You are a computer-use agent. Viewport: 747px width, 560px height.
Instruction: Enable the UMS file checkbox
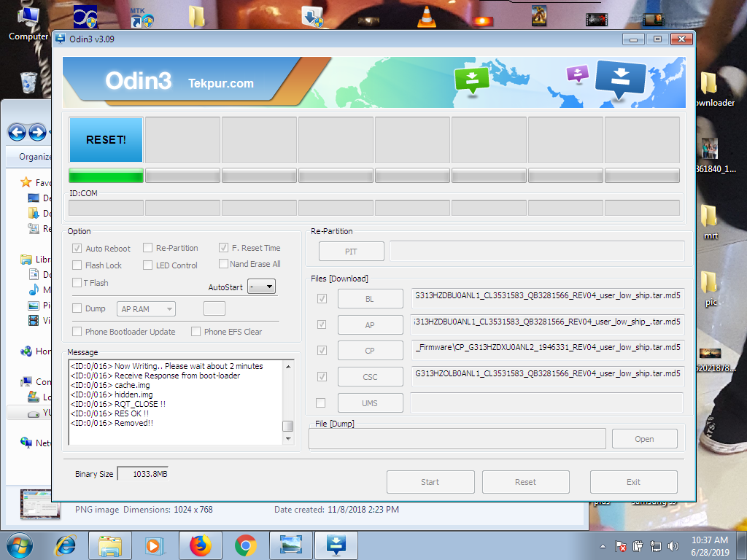pyautogui.click(x=321, y=402)
